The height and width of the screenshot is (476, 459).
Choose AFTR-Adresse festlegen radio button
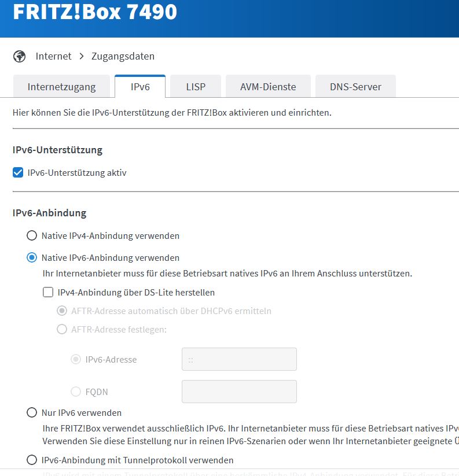coord(62,330)
